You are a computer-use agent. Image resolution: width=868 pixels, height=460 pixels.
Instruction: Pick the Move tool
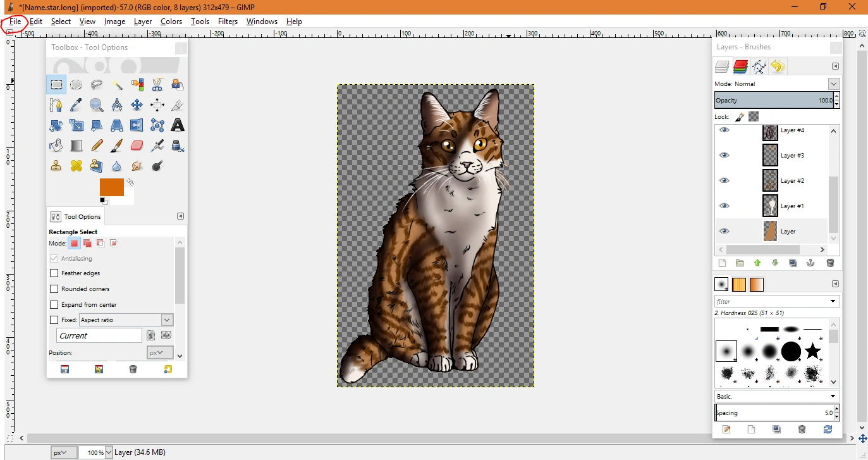tap(137, 105)
